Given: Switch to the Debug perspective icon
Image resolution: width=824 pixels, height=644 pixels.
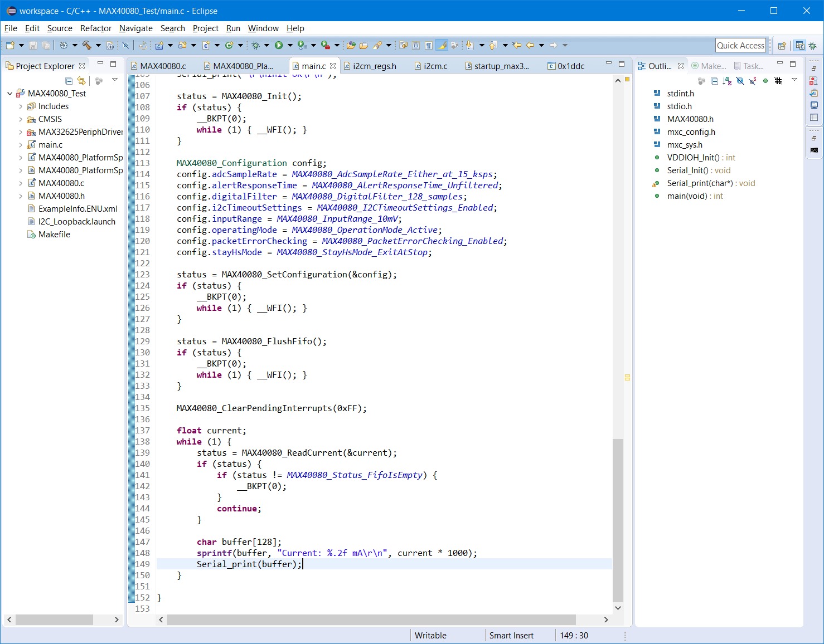Looking at the screenshot, I should (x=813, y=46).
